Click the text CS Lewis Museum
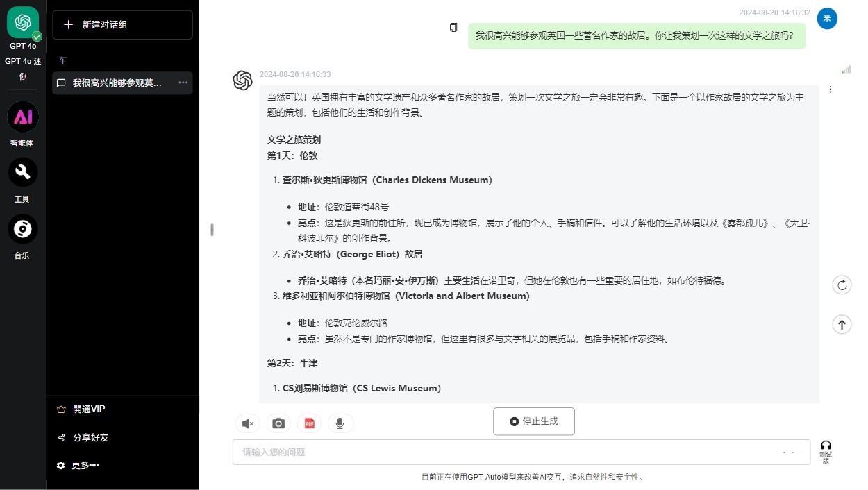The width and height of the screenshot is (868, 490). [x=395, y=388]
